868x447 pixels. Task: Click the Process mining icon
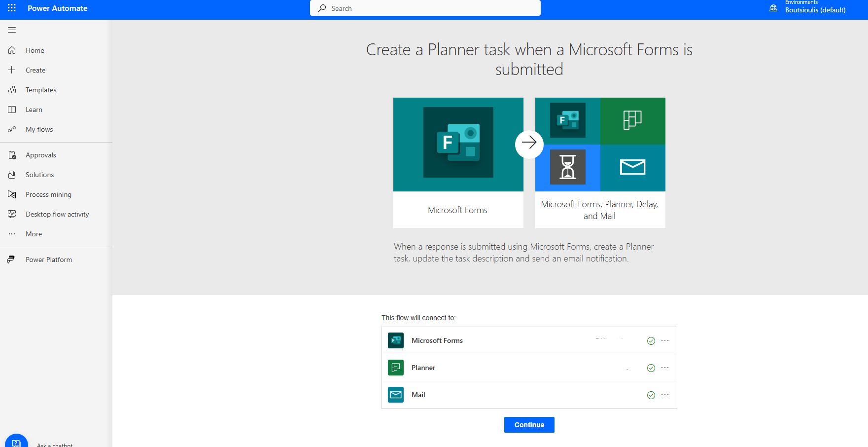(x=12, y=194)
